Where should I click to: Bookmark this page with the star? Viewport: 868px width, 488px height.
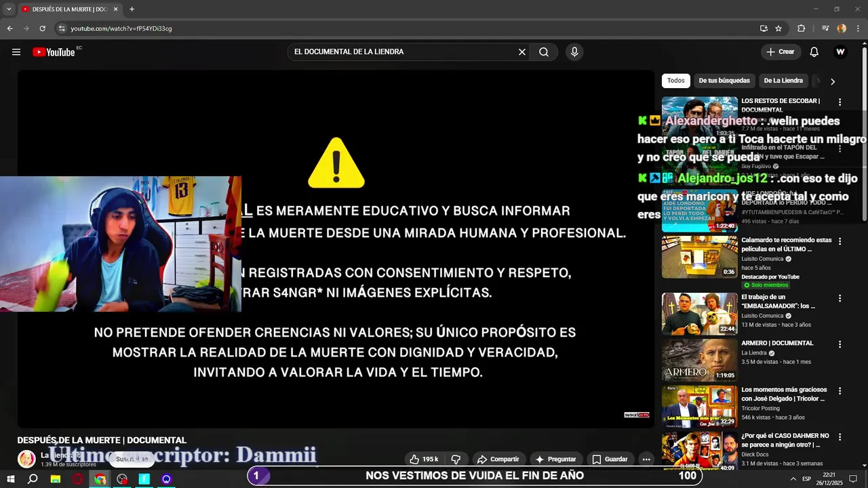tap(778, 28)
